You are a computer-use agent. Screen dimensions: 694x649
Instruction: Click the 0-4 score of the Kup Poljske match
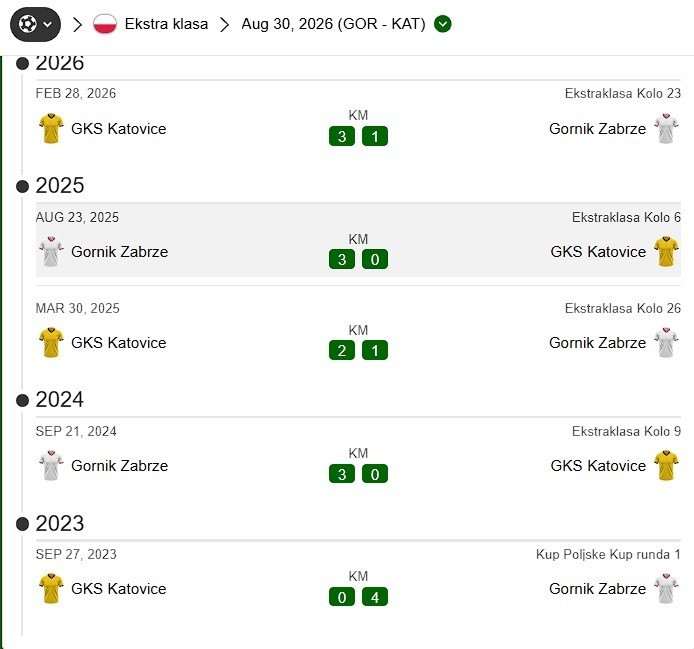pos(359,597)
